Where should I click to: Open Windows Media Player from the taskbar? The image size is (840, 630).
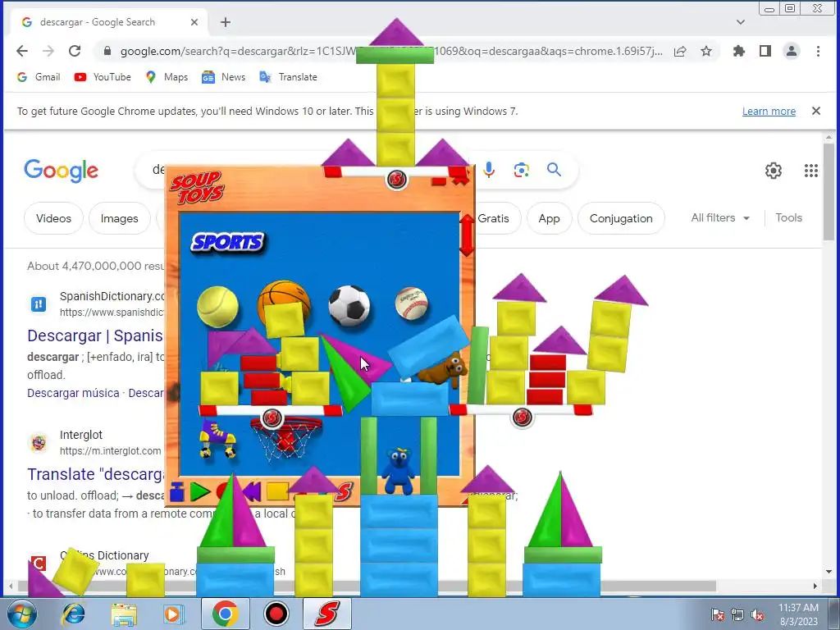coord(174,614)
